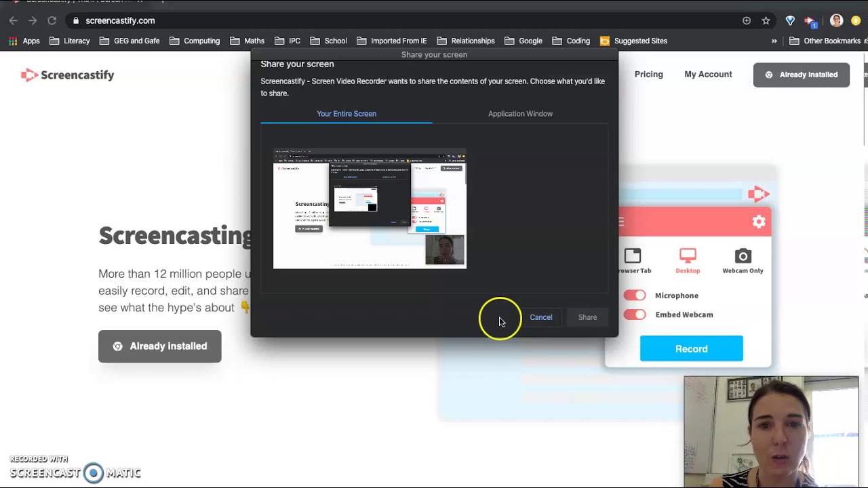Open the Suggested Sites bookmark
Viewport: 868px width, 488px height.
pyautogui.click(x=633, y=41)
